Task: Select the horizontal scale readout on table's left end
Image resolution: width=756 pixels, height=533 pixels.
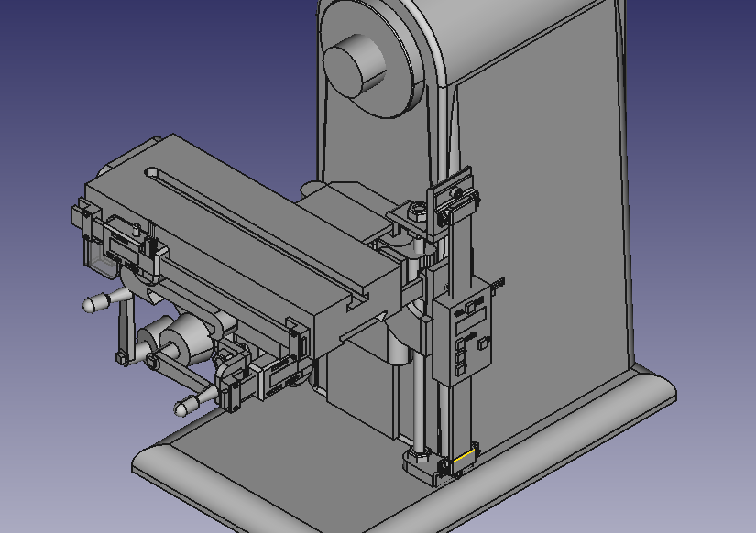Action: [123, 244]
